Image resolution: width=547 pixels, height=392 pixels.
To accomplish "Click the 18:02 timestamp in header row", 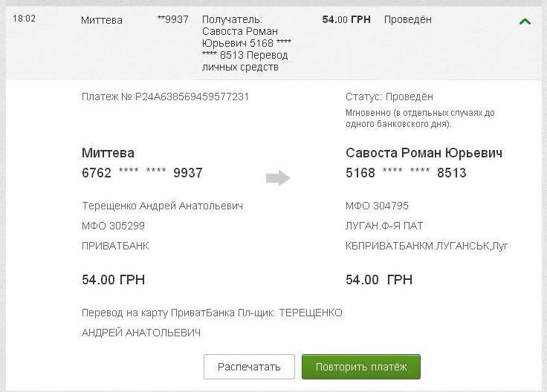I will (23, 19).
